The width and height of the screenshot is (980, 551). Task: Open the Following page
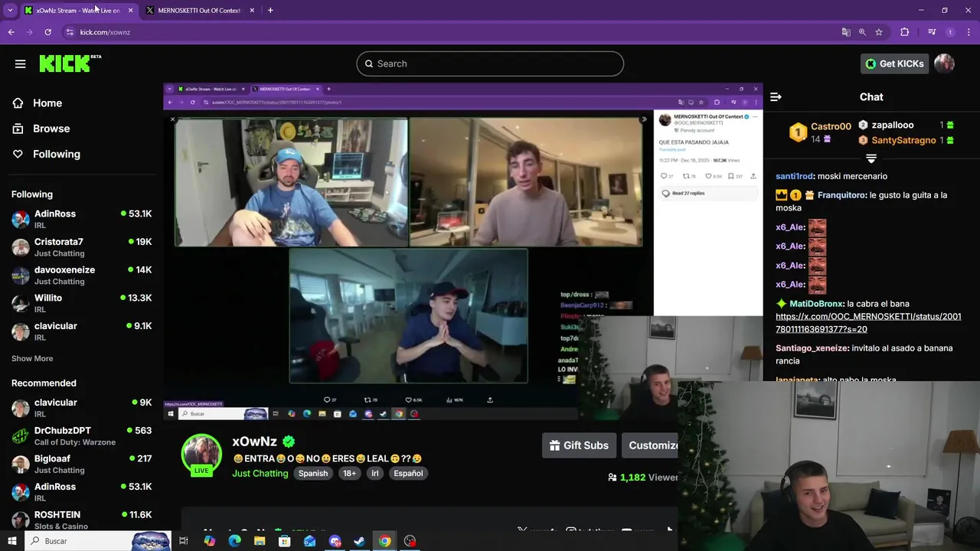click(56, 154)
